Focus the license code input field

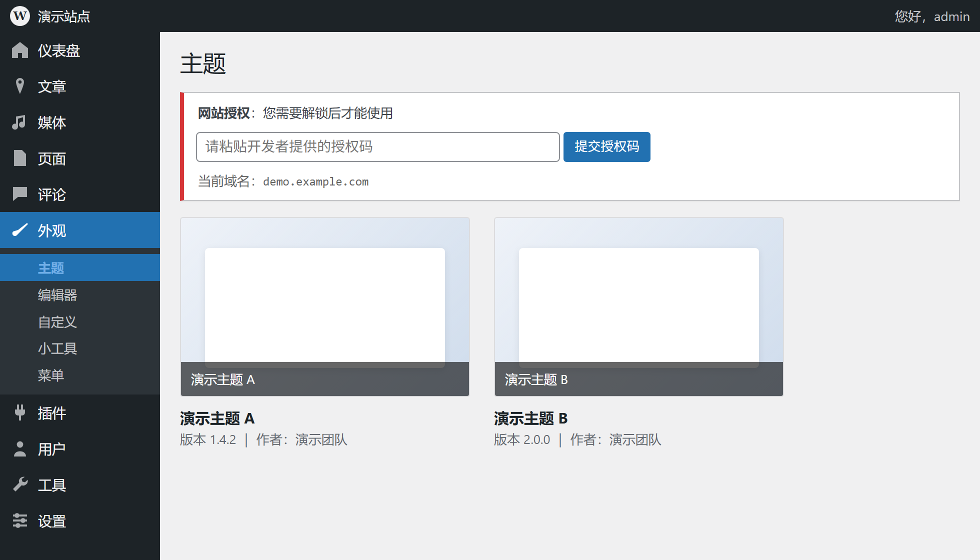[x=377, y=146]
